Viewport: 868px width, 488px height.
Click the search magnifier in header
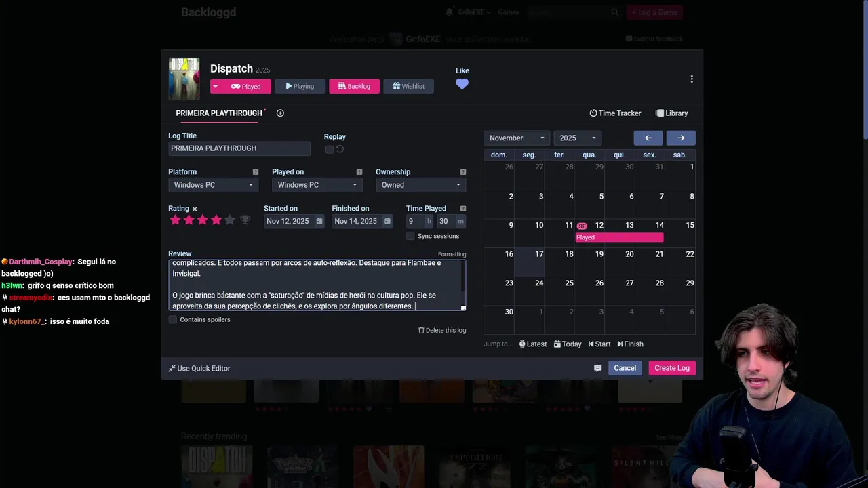click(x=615, y=12)
